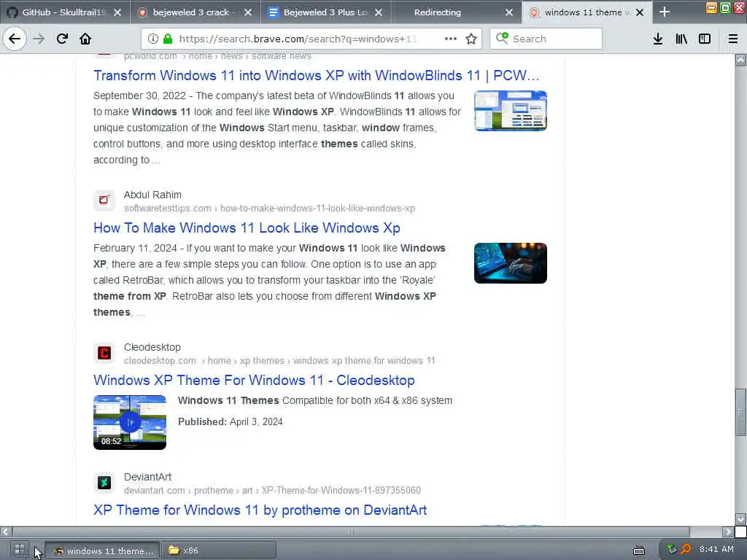Show site information icon in address bar
The height and width of the screenshot is (560, 747).
tap(153, 39)
